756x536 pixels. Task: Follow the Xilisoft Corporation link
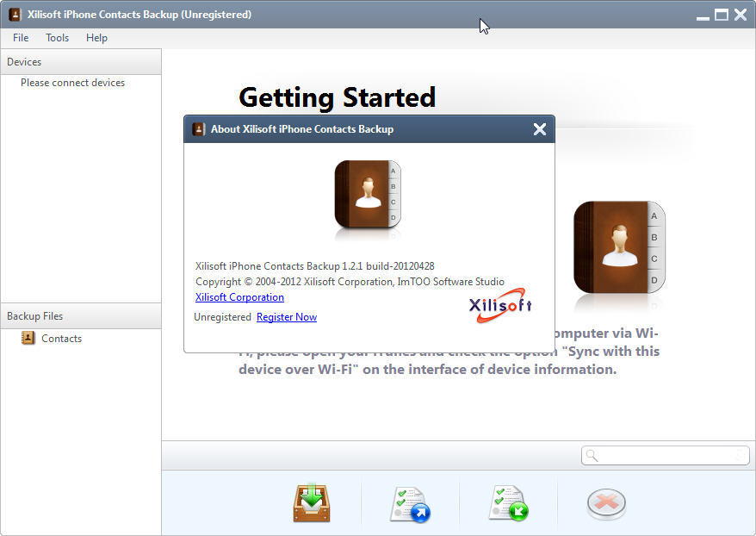239,296
